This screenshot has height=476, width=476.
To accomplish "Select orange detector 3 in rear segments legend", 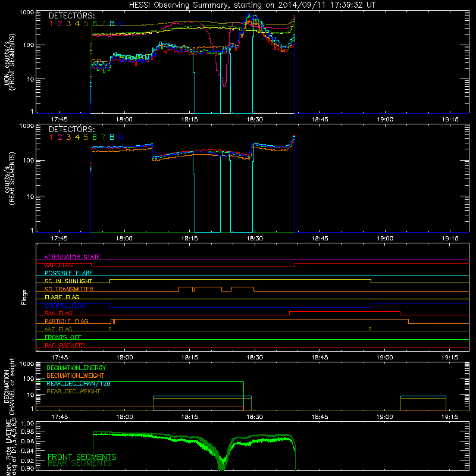I will coord(68,137).
